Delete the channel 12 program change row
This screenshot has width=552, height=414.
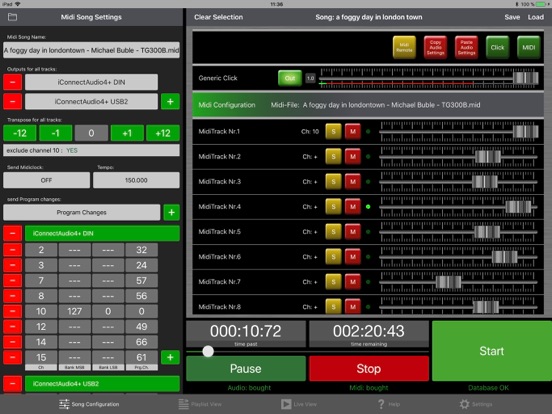coord(12,326)
